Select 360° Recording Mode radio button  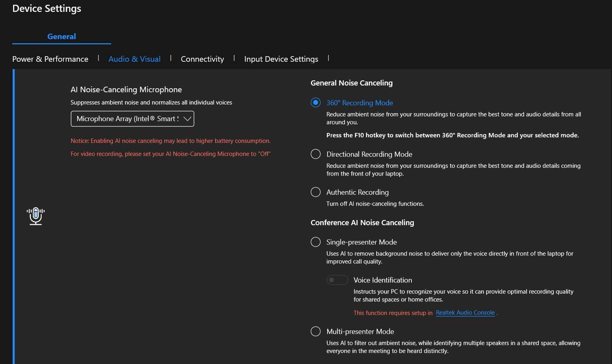(316, 103)
